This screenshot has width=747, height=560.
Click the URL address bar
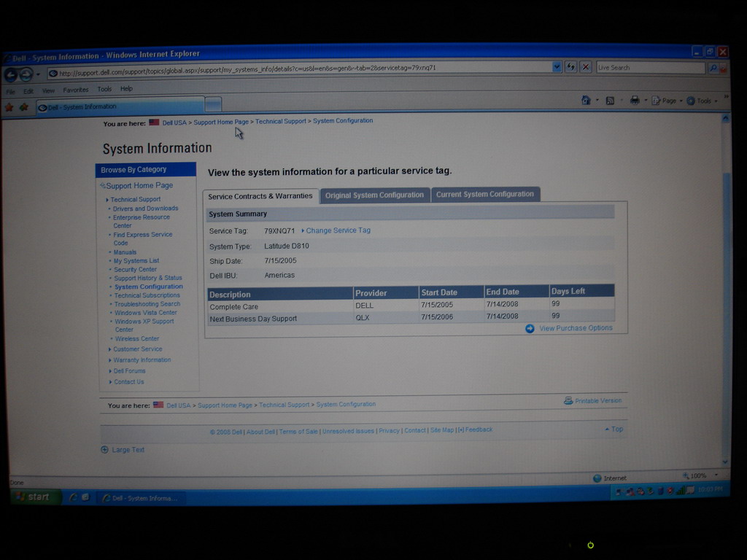[x=300, y=70]
